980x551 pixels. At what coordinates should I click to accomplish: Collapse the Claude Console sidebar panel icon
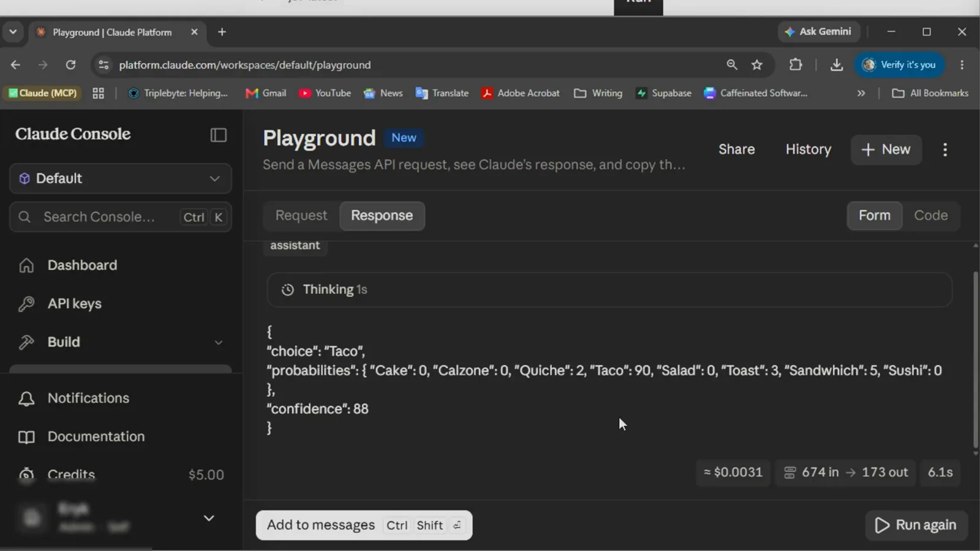click(x=219, y=135)
